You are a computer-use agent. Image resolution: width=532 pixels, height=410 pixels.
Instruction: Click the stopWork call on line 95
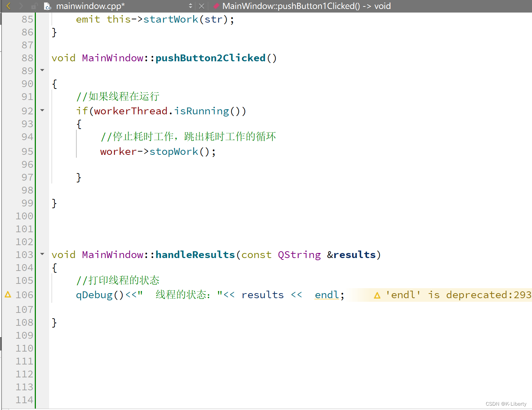(x=174, y=152)
